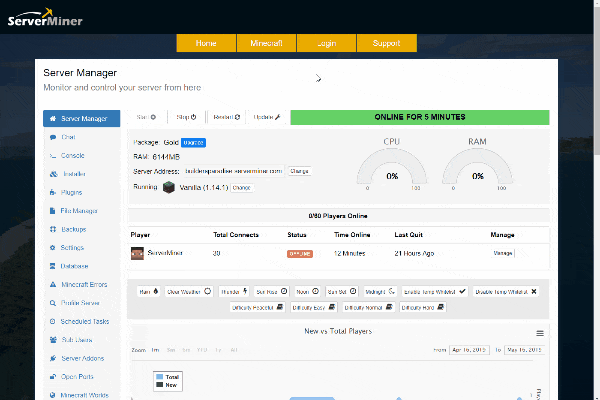
Task: Click Change next to Vanilla version
Action: point(241,188)
